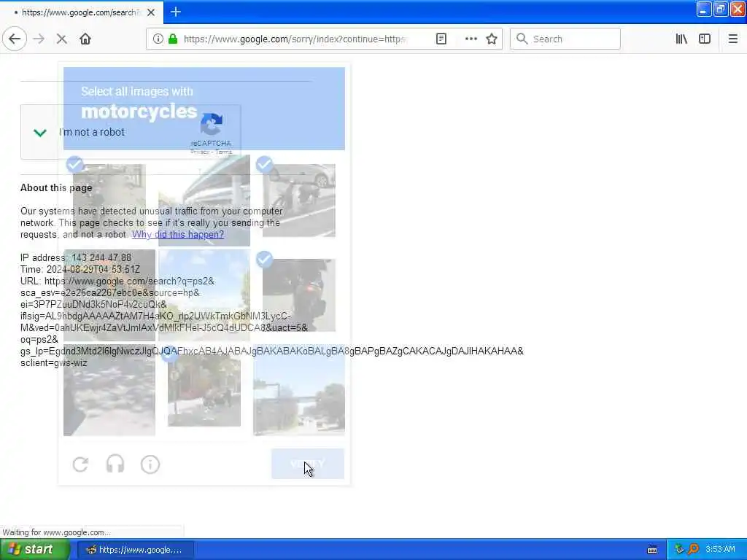Show site information icon in address bar
This screenshot has height=560, width=747.
tap(158, 39)
